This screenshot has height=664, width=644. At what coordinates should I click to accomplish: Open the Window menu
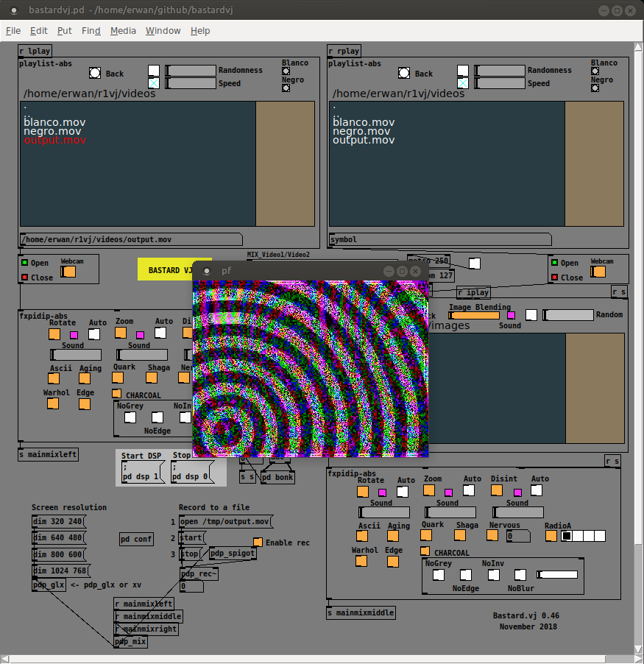(163, 30)
